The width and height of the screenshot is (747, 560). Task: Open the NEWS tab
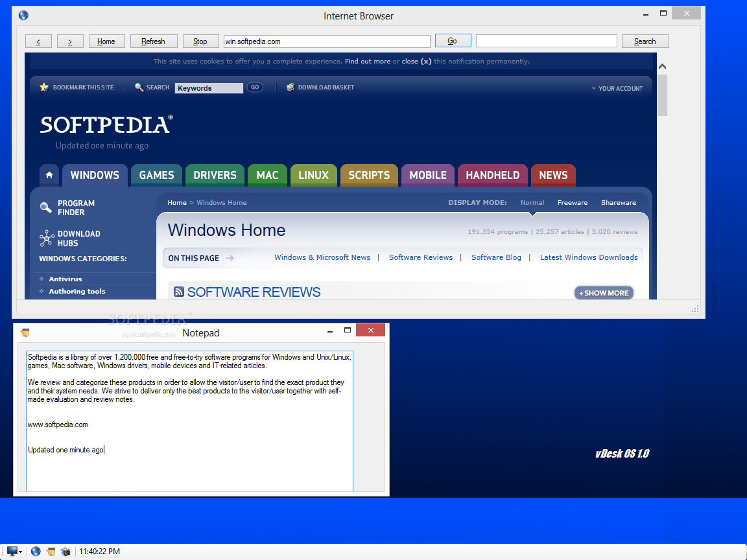pos(553,175)
